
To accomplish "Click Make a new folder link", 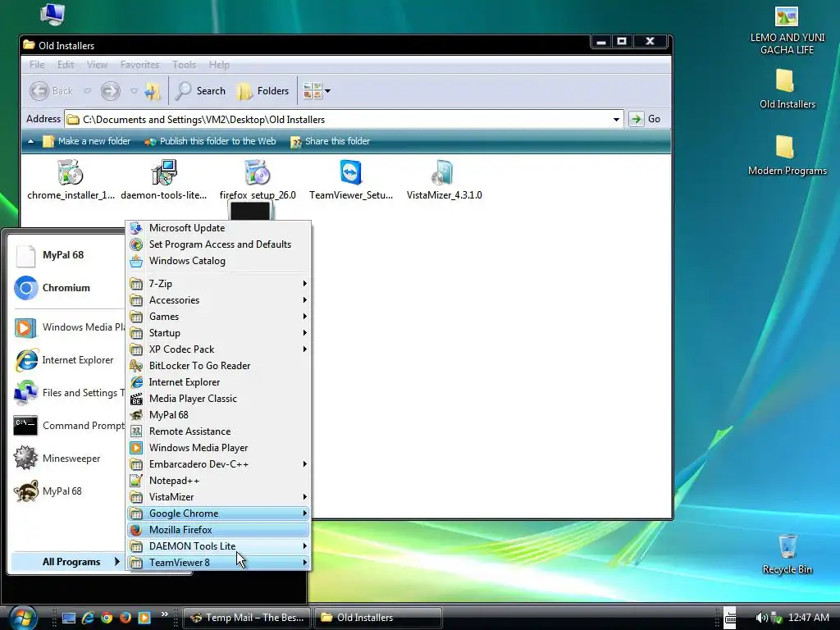I will pyautogui.click(x=87, y=141).
